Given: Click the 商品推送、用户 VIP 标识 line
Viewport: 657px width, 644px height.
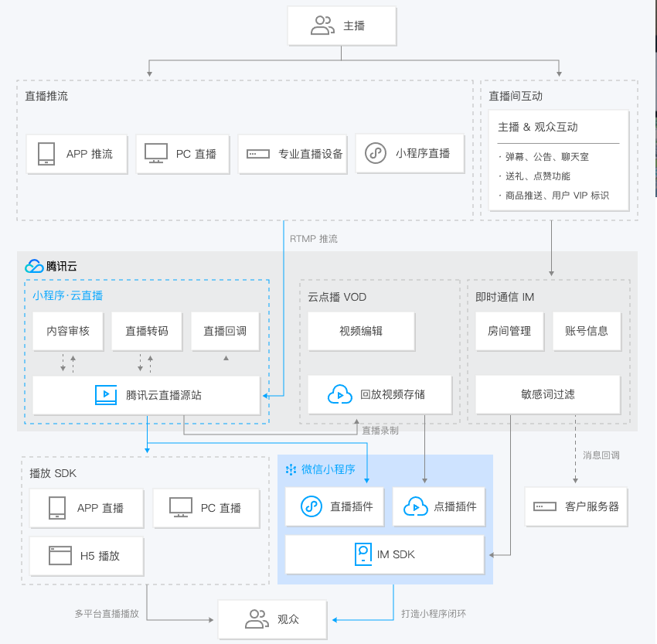Looking at the screenshot, I should pos(557,196).
